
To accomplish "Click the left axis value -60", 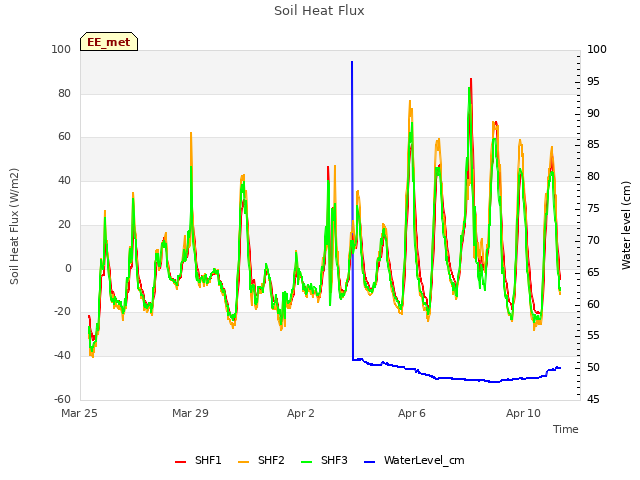I will tap(62, 399).
